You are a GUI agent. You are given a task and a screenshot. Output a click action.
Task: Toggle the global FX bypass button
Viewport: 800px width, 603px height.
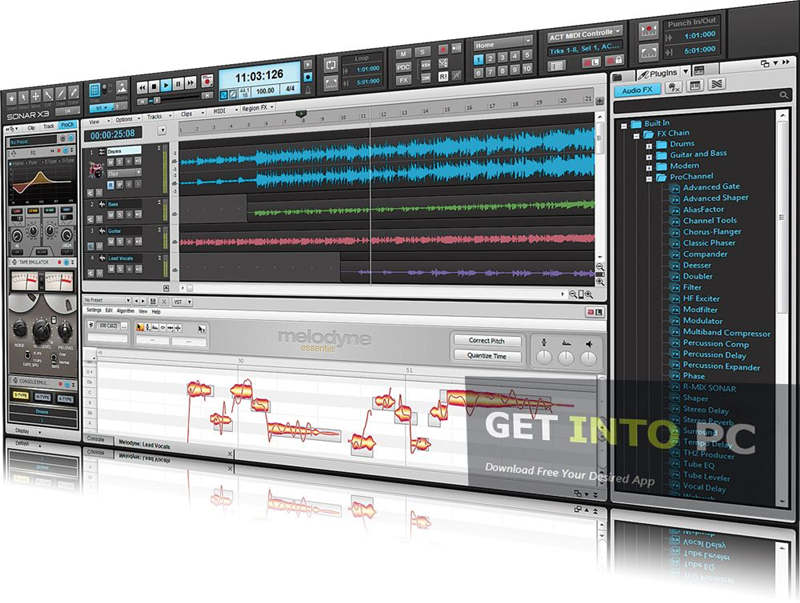pyautogui.click(x=404, y=81)
